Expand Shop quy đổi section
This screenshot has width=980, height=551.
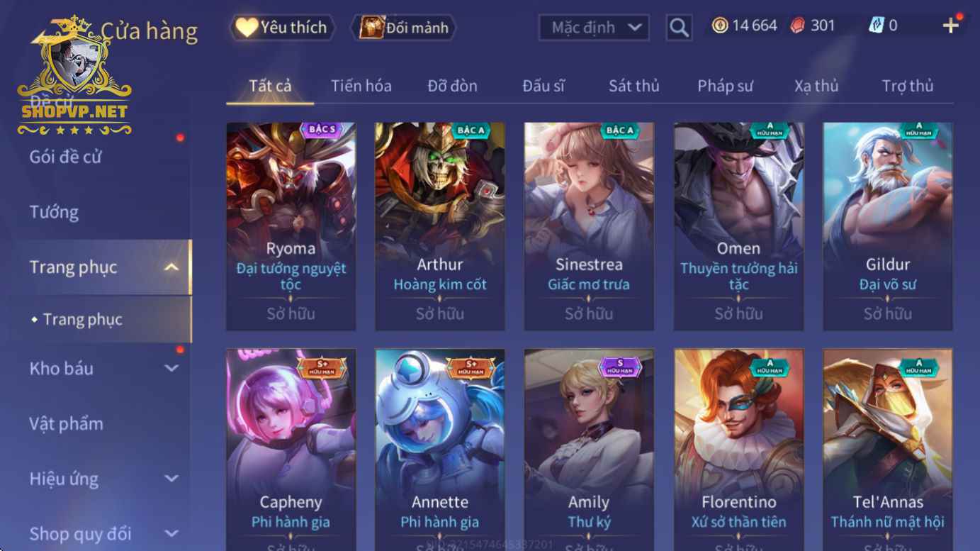click(x=171, y=533)
